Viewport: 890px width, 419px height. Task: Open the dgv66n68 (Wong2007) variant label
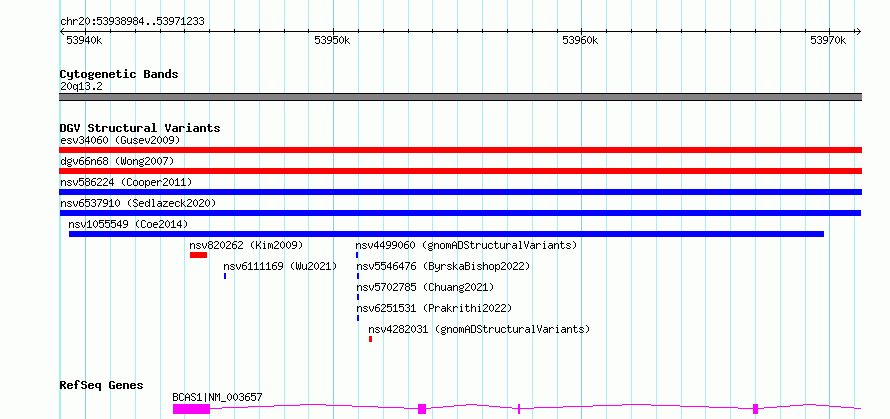coord(116,161)
